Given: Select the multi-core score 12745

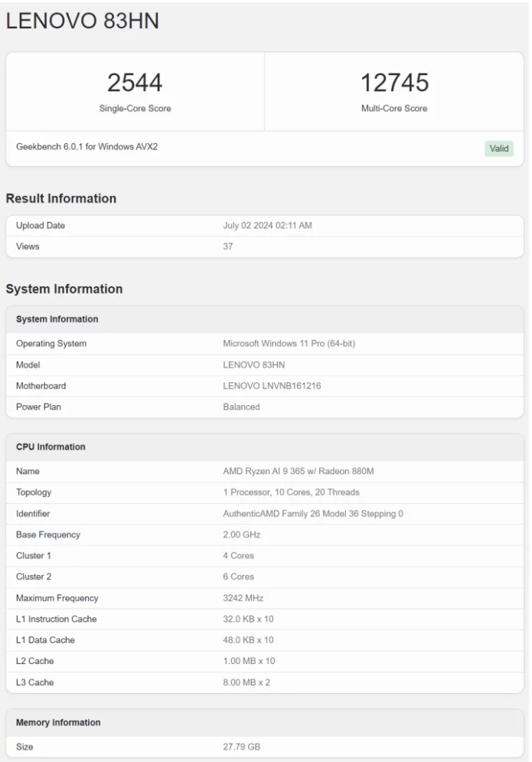Looking at the screenshot, I should point(394,83).
